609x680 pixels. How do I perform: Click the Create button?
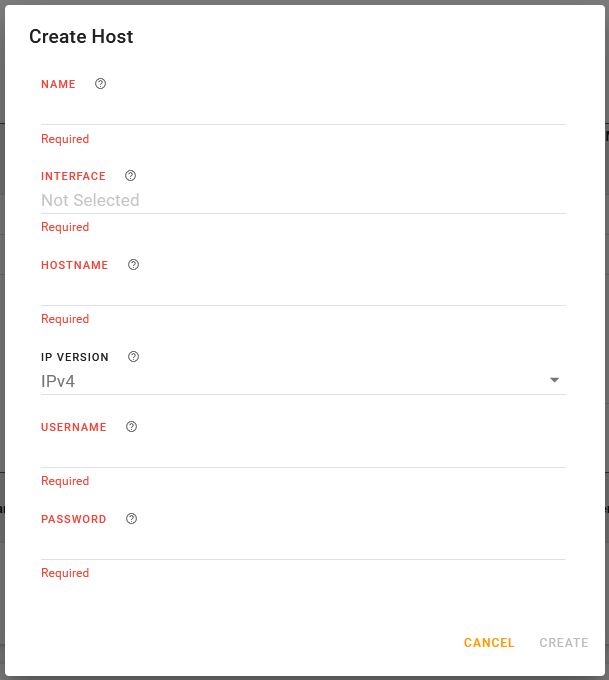coord(564,643)
